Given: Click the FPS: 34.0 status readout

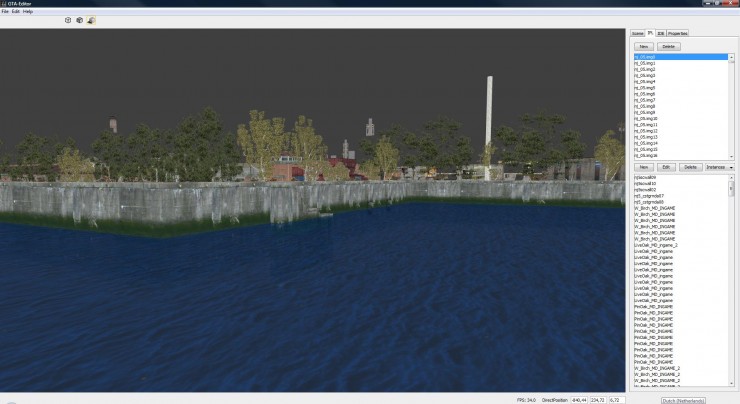Looking at the screenshot, I should pyautogui.click(x=526, y=400).
